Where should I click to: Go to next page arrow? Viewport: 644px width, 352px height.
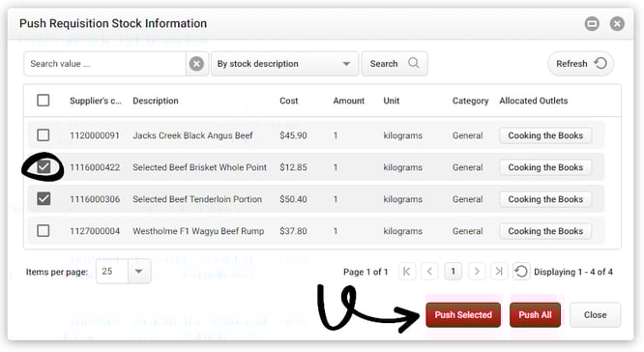point(477,272)
